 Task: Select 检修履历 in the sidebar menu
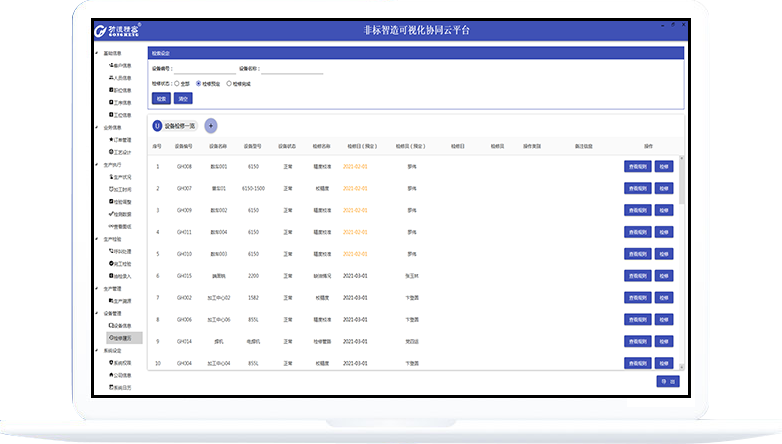121,338
